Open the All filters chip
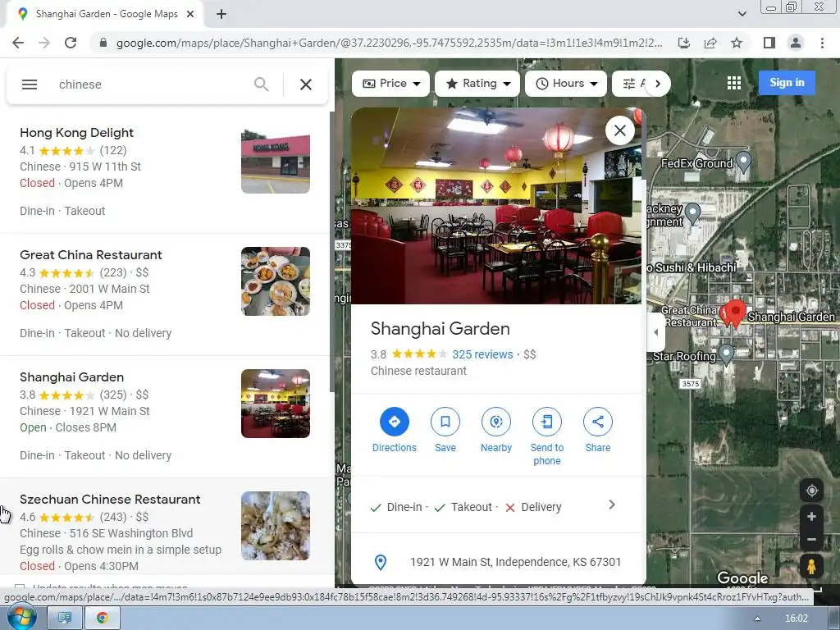840x630 pixels. click(631, 84)
